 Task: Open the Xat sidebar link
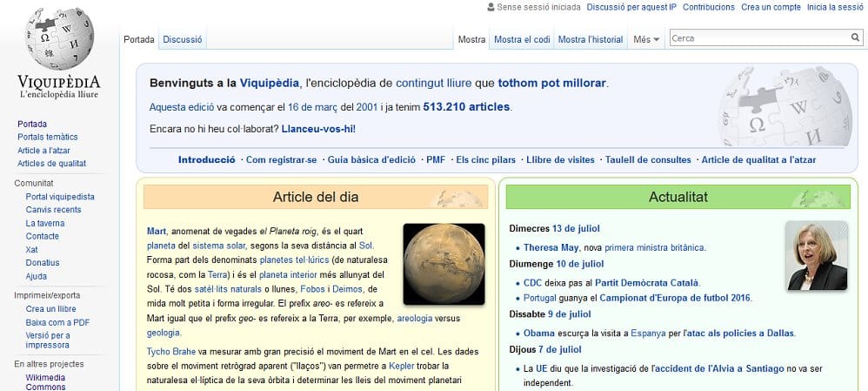pos(31,250)
